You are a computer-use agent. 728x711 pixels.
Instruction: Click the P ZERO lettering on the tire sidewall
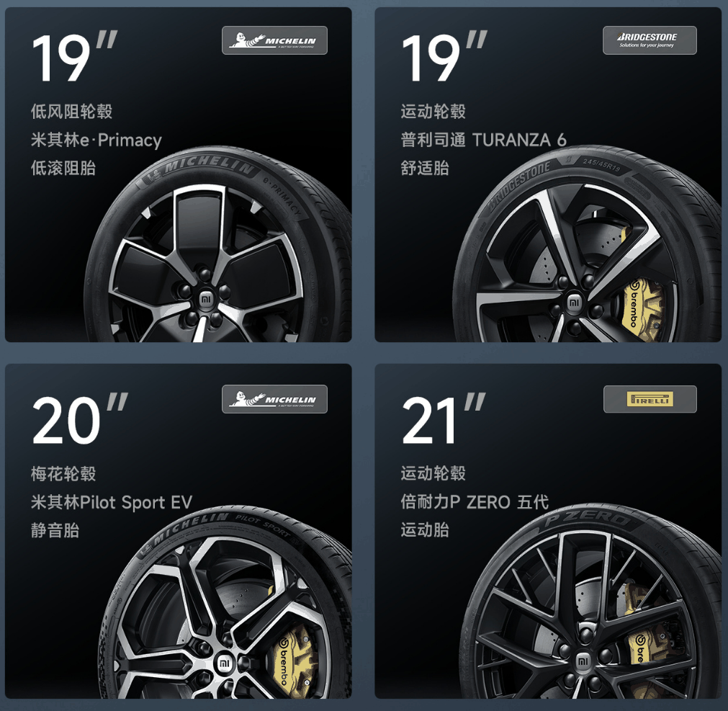click(x=589, y=518)
